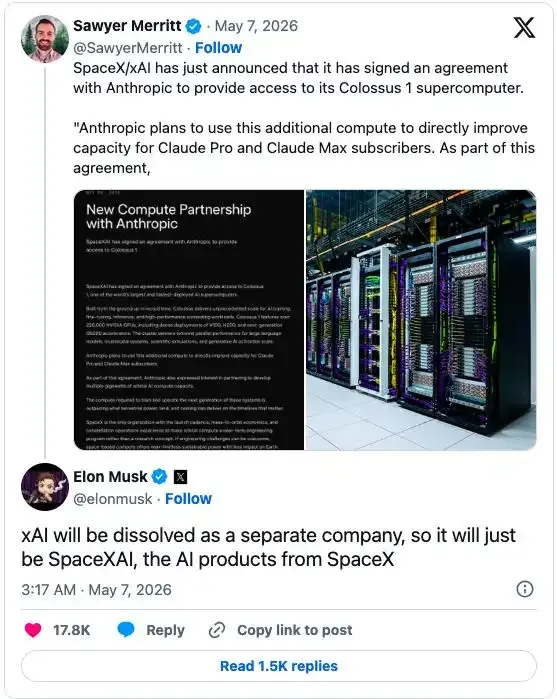Screen dimensions: 557x699
Task: Open Elon Musk's profile avatar
Action: (x=45, y=487)
